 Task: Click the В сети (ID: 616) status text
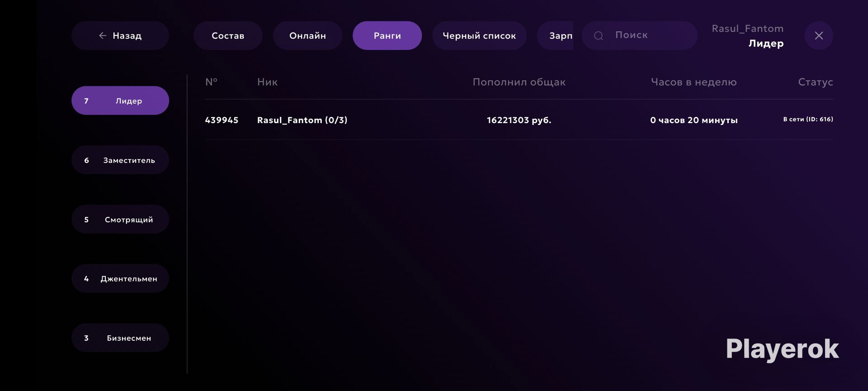point(808,119)
